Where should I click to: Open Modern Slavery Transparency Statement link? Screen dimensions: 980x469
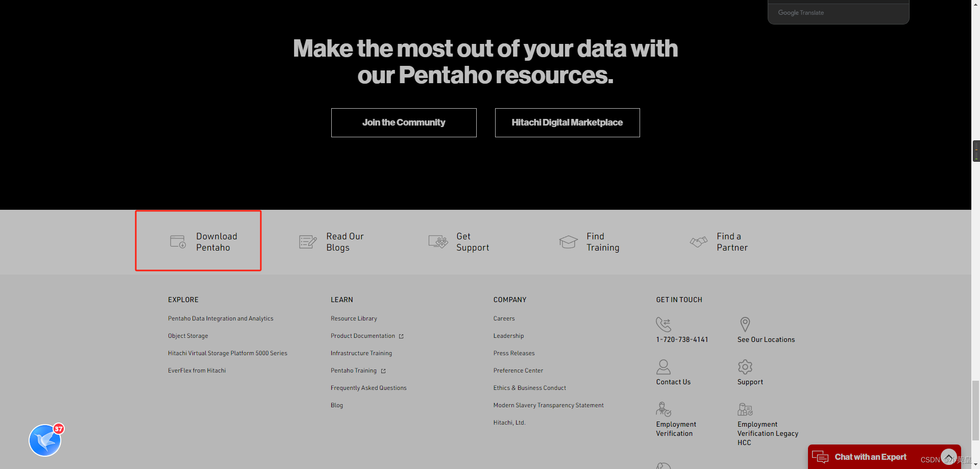click(548, 405)
